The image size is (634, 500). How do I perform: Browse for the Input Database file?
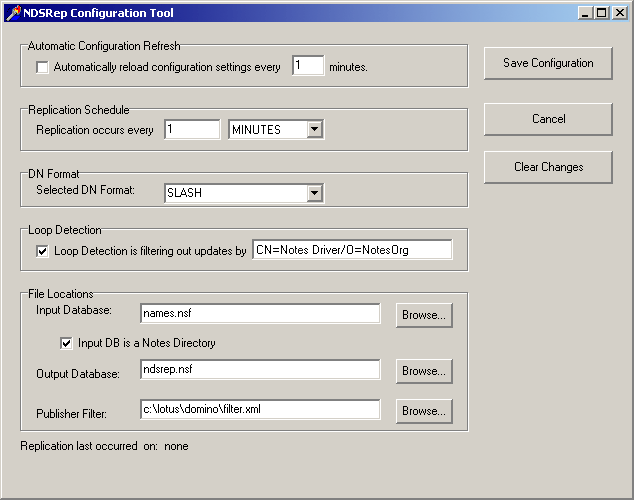[x=424, y=315]
